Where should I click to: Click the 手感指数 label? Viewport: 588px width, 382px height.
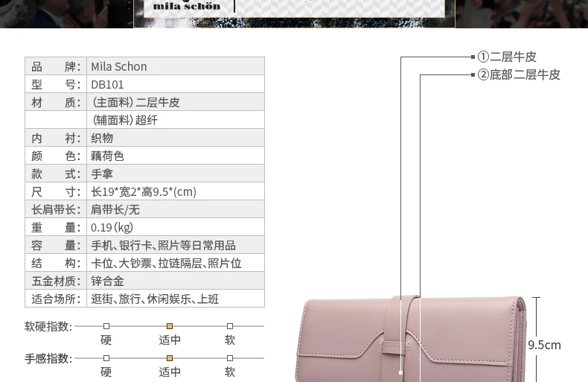48,358
